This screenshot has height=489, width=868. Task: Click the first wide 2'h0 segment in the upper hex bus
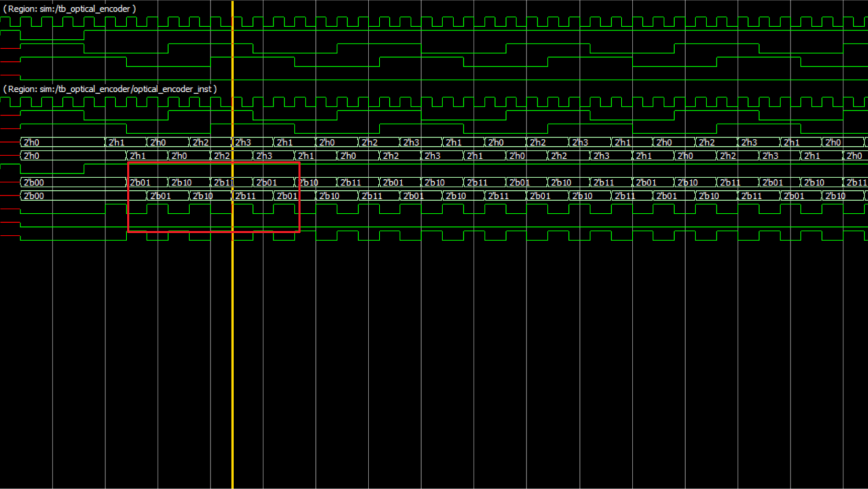[x=63, y=143]
